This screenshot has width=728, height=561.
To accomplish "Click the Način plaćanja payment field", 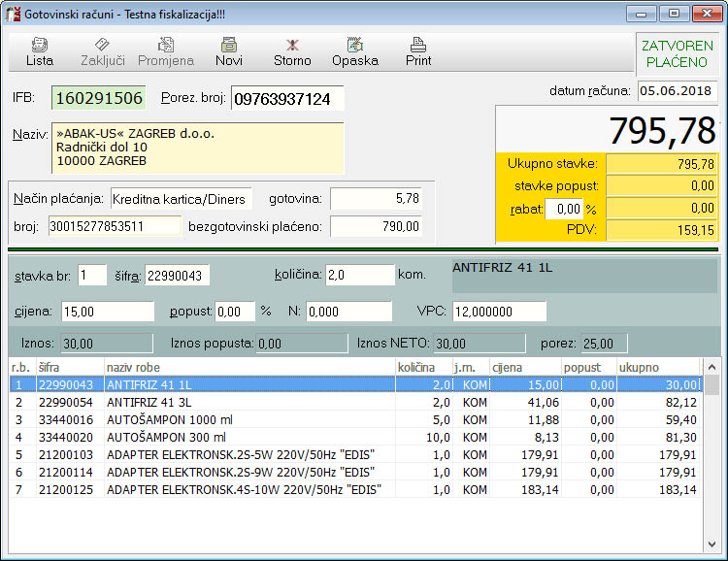I will pos(180,198).
